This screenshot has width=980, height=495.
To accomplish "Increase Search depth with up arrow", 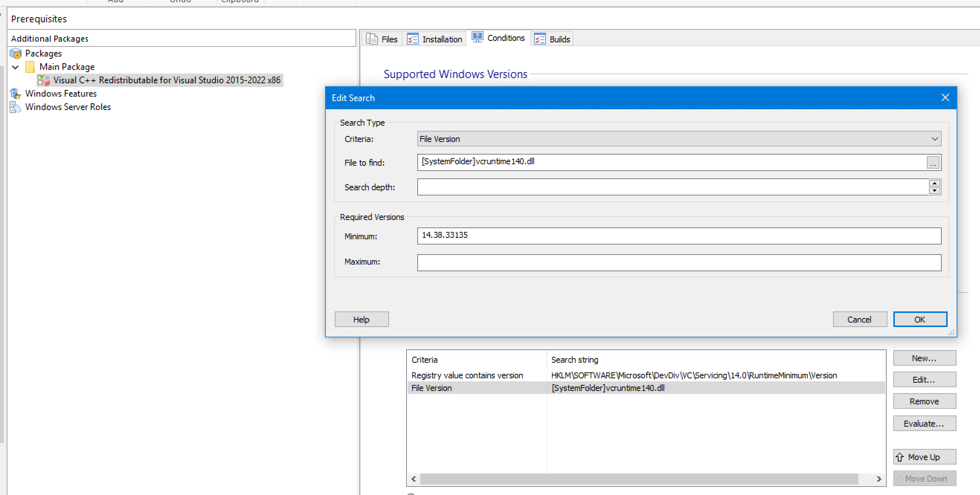I will point(934,183).
